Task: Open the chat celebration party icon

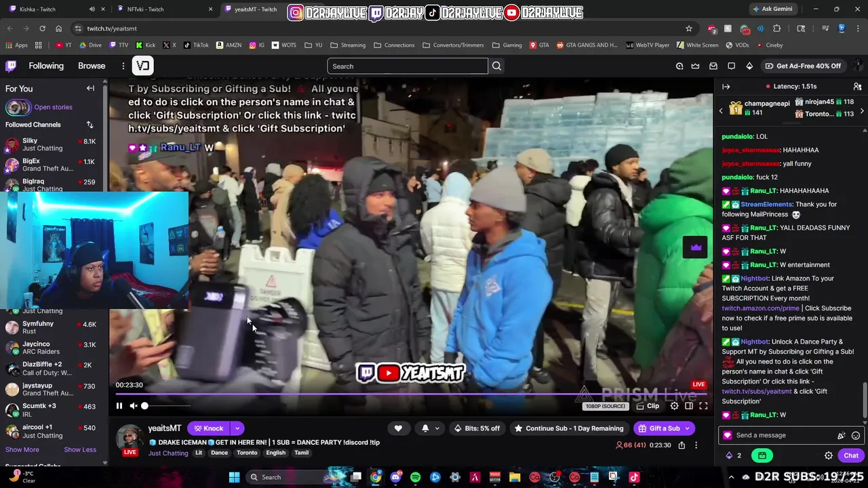Action: (842, 436)
